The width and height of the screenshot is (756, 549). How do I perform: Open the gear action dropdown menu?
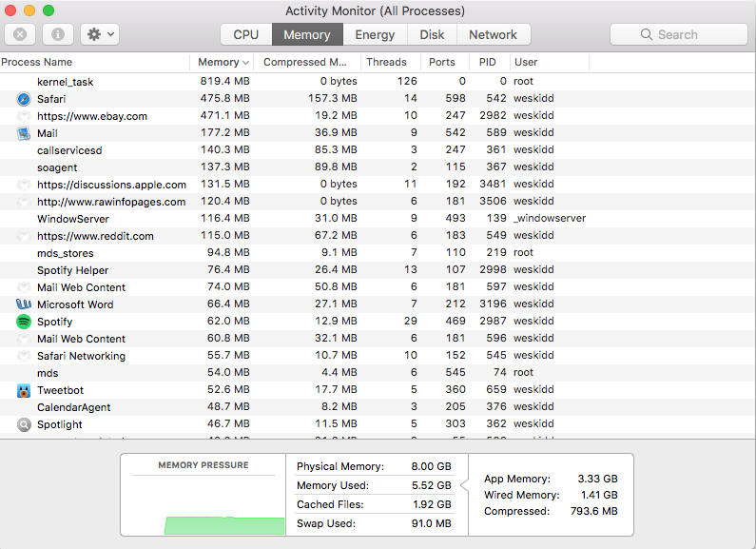(100, 34)
